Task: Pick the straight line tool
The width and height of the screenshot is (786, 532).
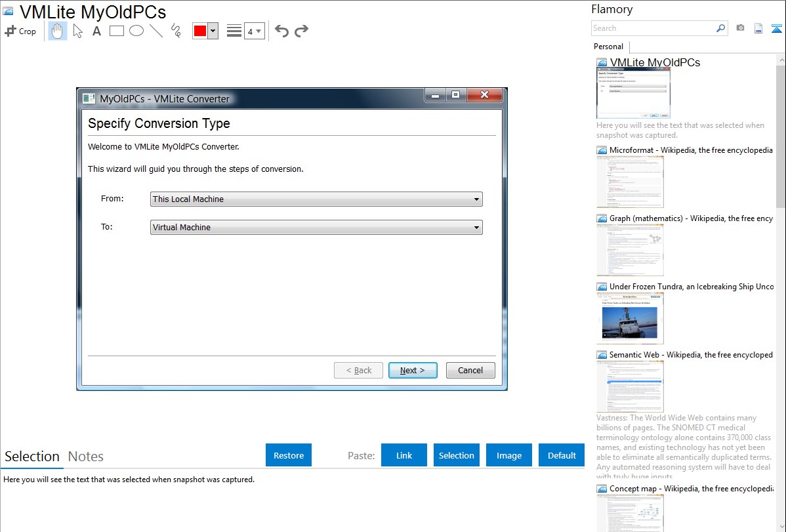Action: click(156, 31)
